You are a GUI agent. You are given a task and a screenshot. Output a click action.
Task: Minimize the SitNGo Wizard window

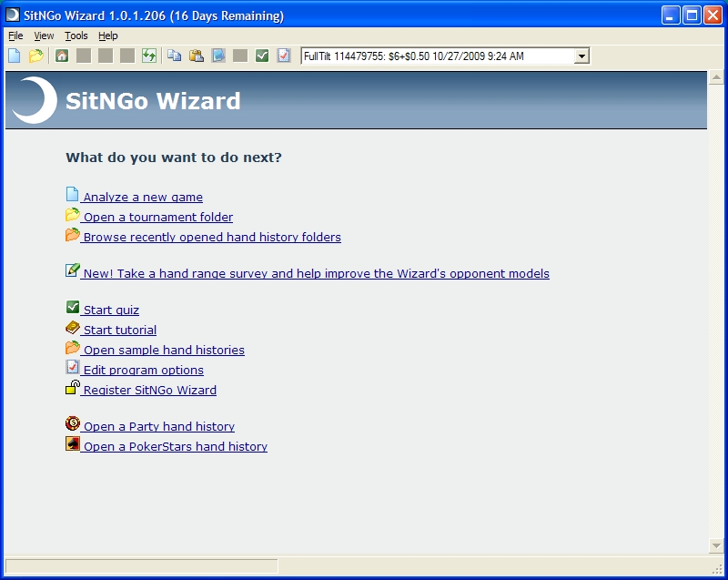click(671, 15)
